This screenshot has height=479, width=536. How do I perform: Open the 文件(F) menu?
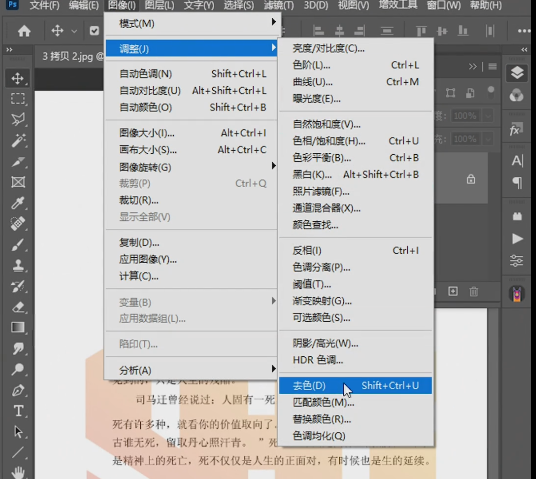(x=44, y=5)
